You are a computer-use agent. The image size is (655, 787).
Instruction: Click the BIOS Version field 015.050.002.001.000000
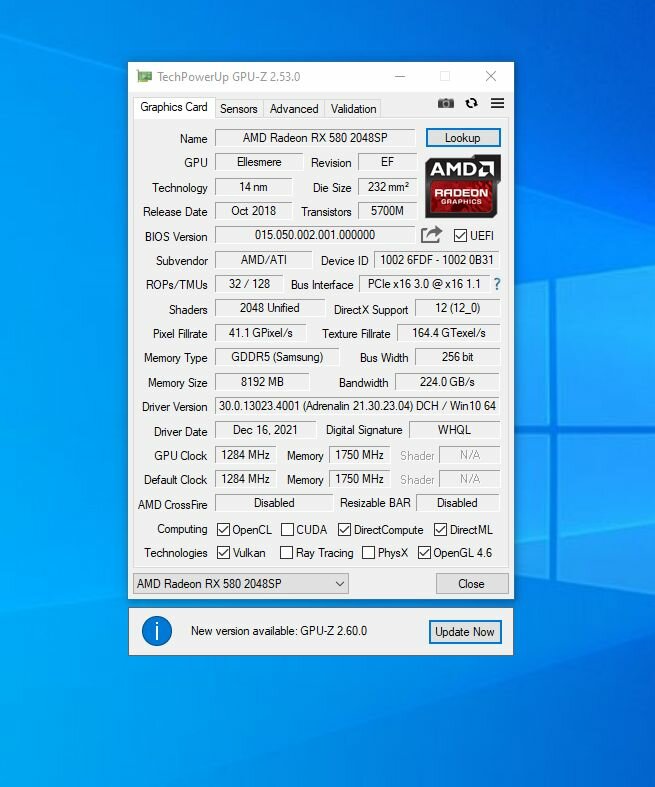pos(315,235)
